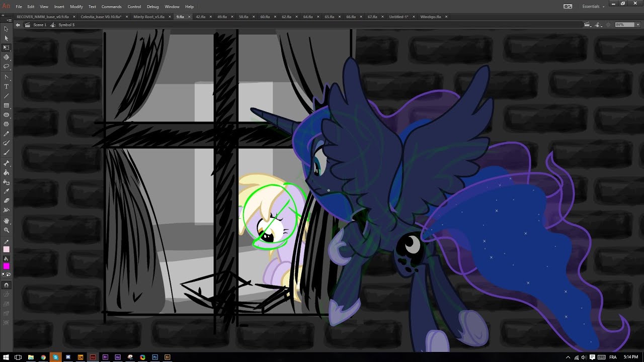Select the Text tool
The image size is (644, 362).
click(6, 86)
